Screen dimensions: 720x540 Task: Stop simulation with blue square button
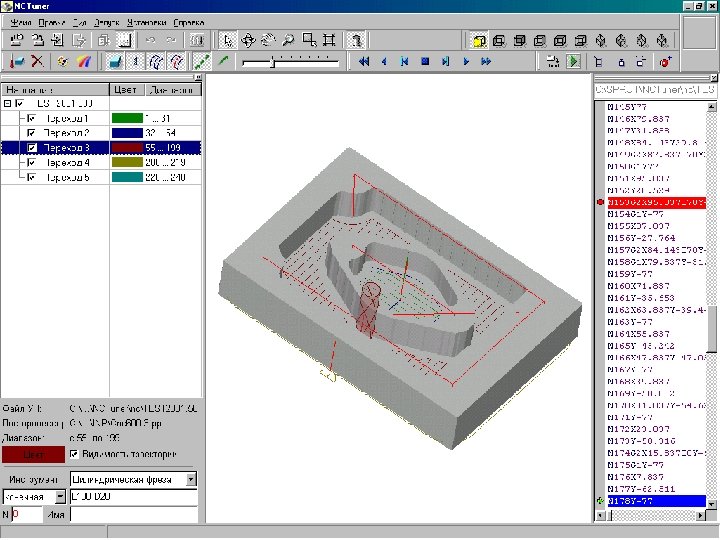[x=425, y=62]
